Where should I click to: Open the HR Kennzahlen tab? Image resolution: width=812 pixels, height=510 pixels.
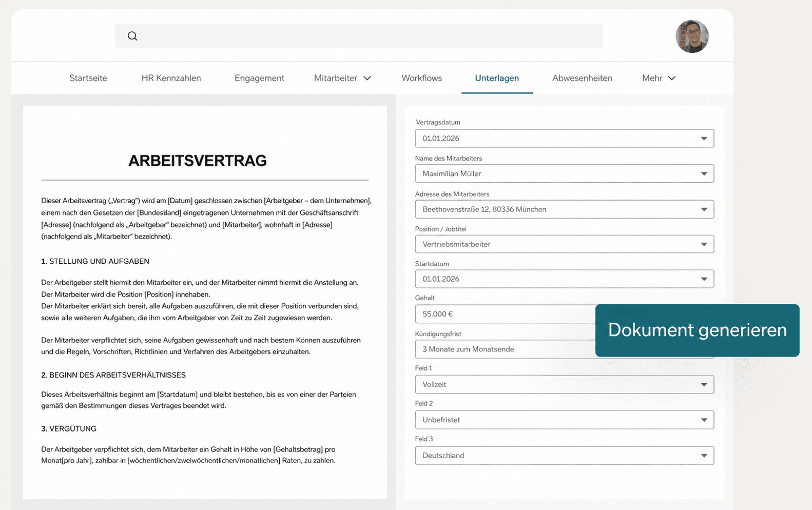pos(171,78)
